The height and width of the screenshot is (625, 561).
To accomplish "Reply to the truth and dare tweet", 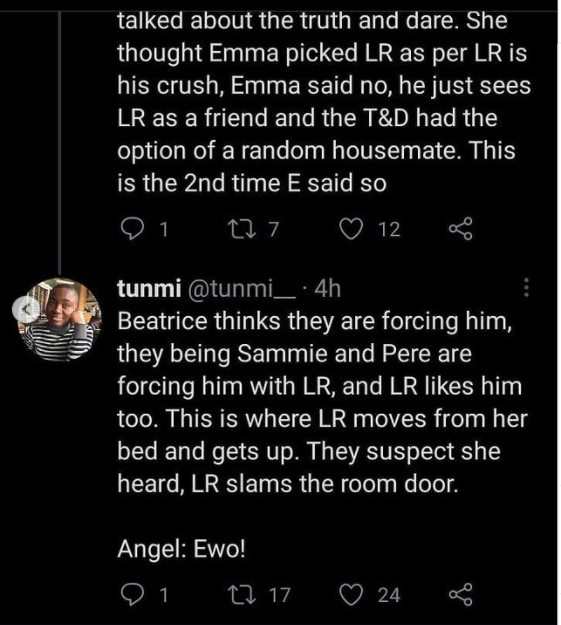I will pos(132,230).
